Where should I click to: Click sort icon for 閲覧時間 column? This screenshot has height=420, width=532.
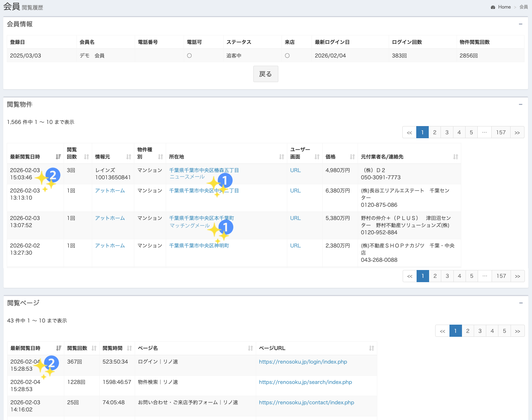point(129,348)
